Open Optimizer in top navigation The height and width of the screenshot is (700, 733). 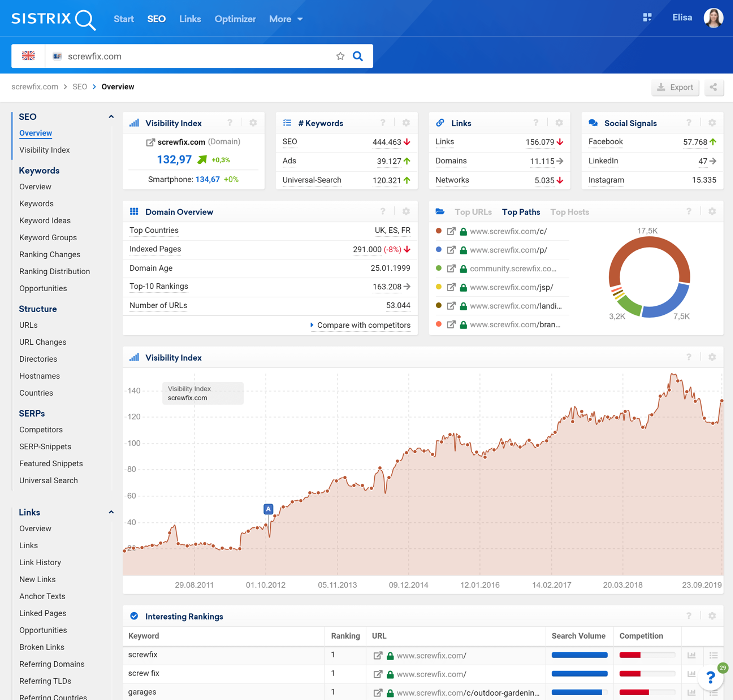[235, 19]
